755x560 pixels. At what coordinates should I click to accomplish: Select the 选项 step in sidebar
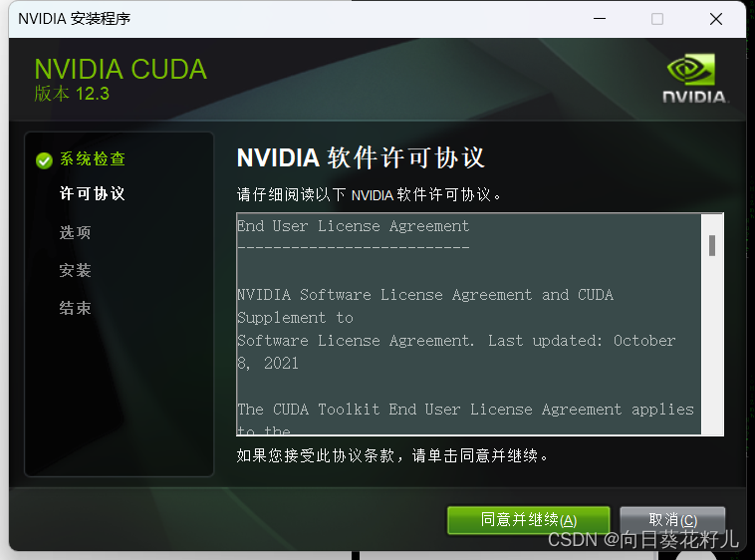tap(75, 232)
